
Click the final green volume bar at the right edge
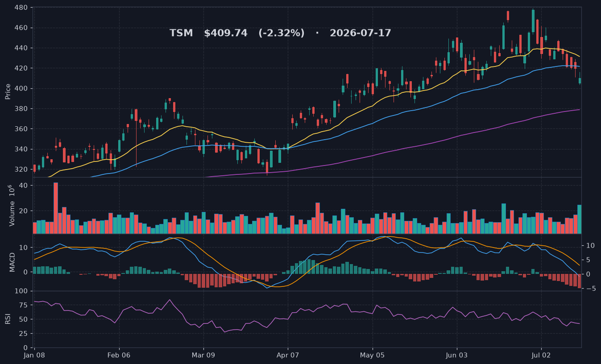580,219
